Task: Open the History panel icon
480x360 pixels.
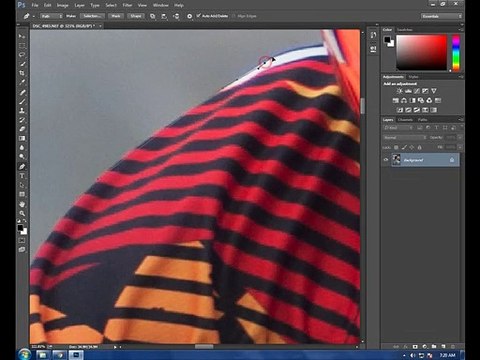Action: point(373,36)
